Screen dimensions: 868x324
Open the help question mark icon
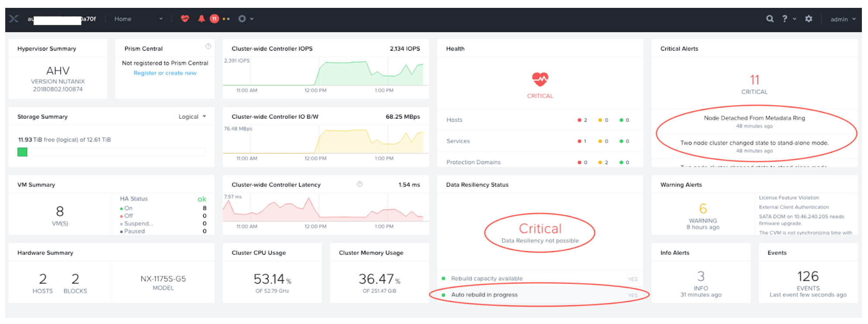[x=785, y=19]
